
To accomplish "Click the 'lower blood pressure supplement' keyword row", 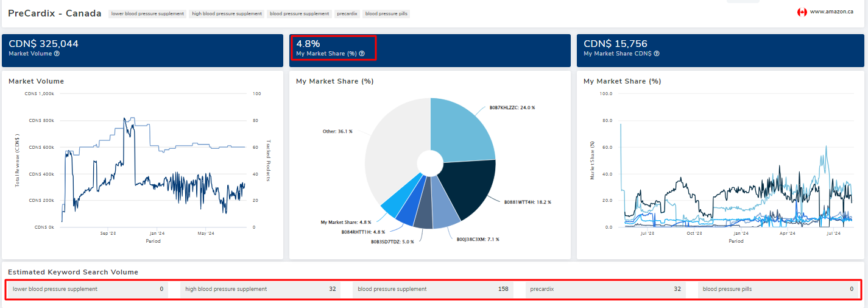I will (x=88, y=289).
